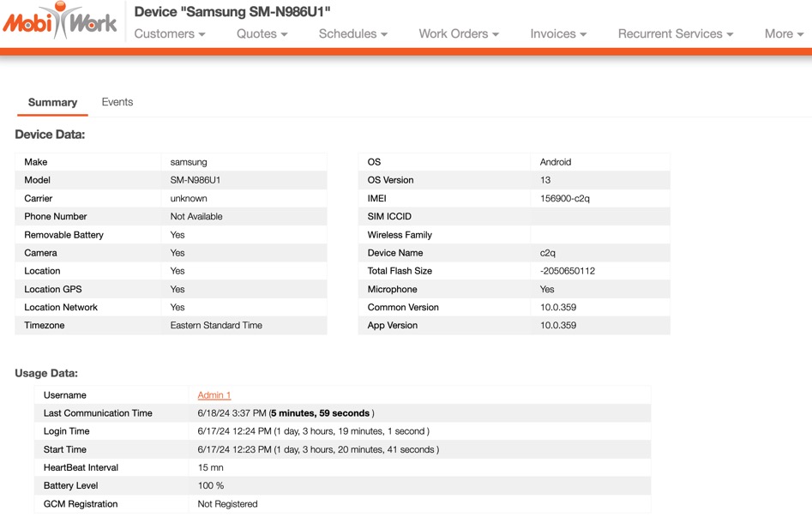Screen dimensions: 812x529
Task: Expand the Quotes menu
Action: click(262, 34)
